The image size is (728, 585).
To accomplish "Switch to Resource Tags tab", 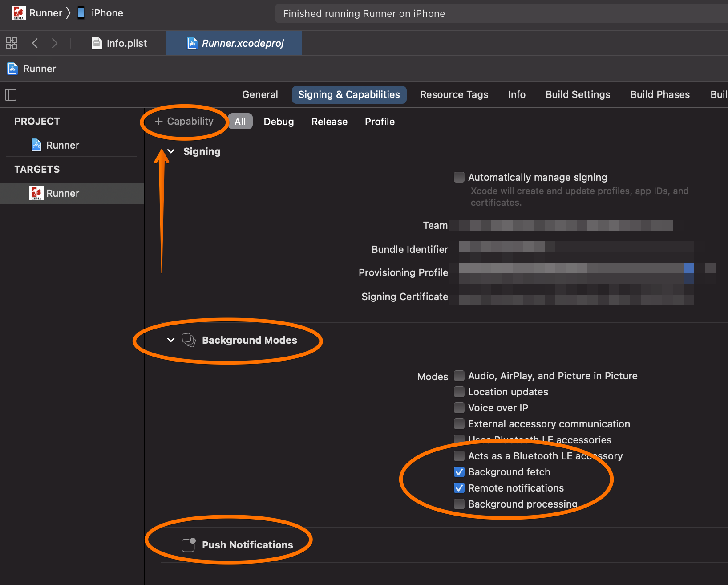I will point(454,94).
